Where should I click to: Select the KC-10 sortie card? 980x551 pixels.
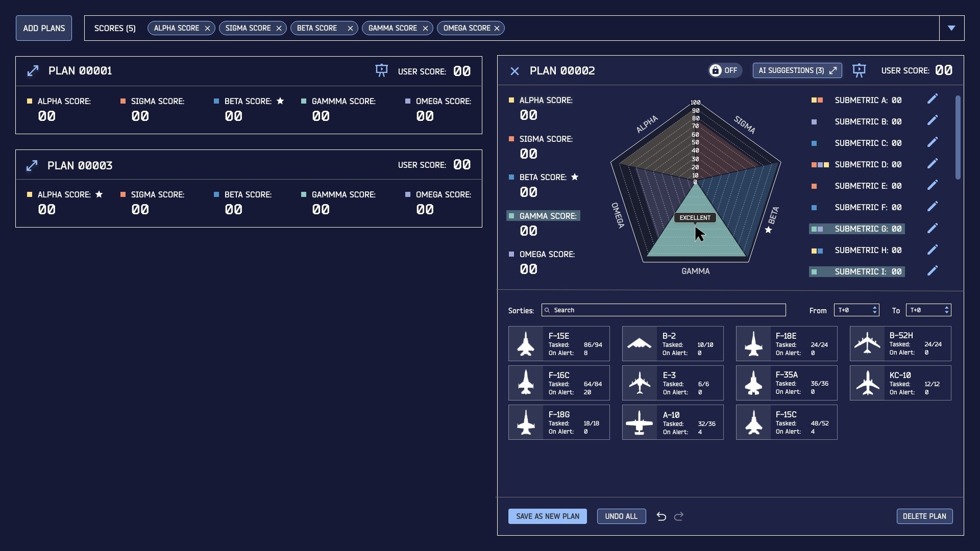[900, 383]
